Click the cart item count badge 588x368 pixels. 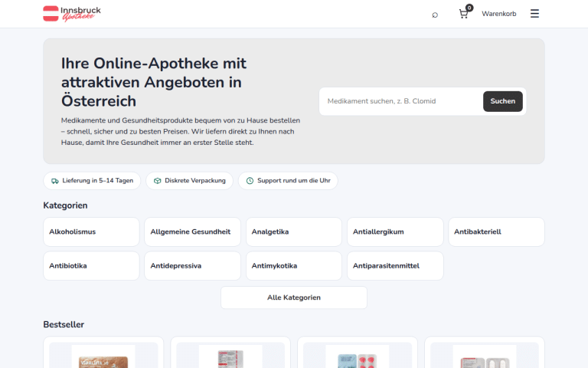point(469,8)
